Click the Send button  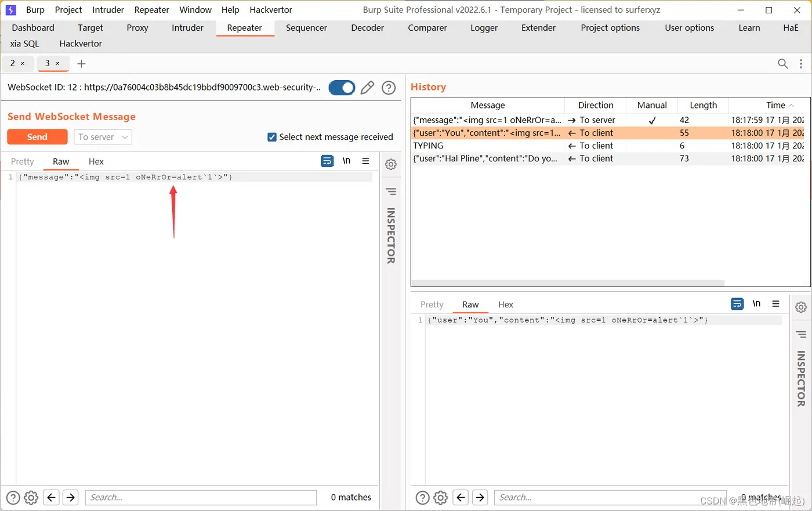(37, 137)
